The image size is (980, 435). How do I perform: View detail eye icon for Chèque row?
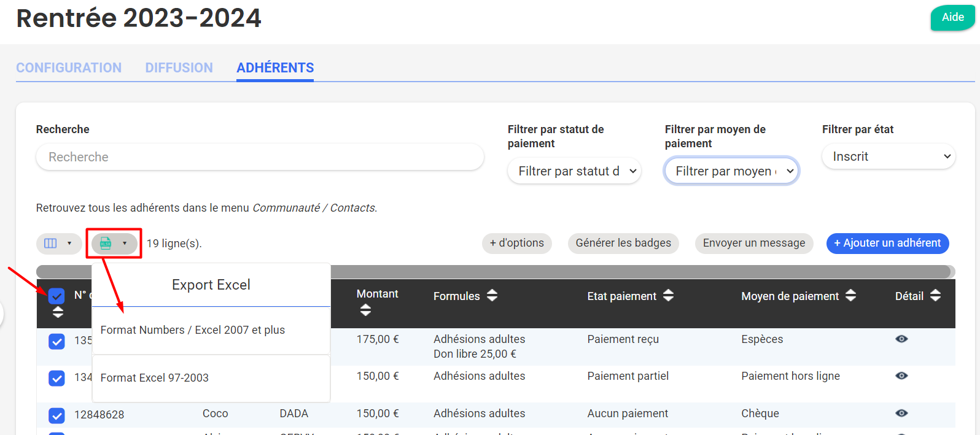pyautogui.click(x=901, y=414)
